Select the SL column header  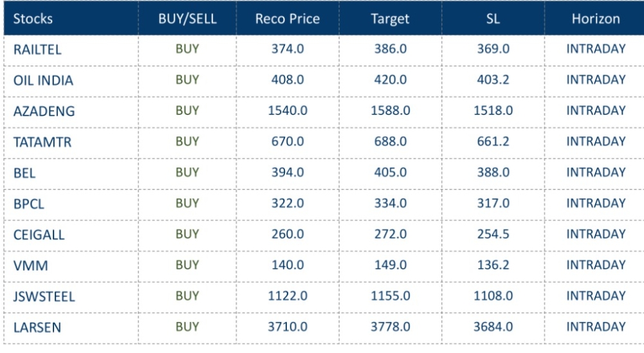click(494, 19)
